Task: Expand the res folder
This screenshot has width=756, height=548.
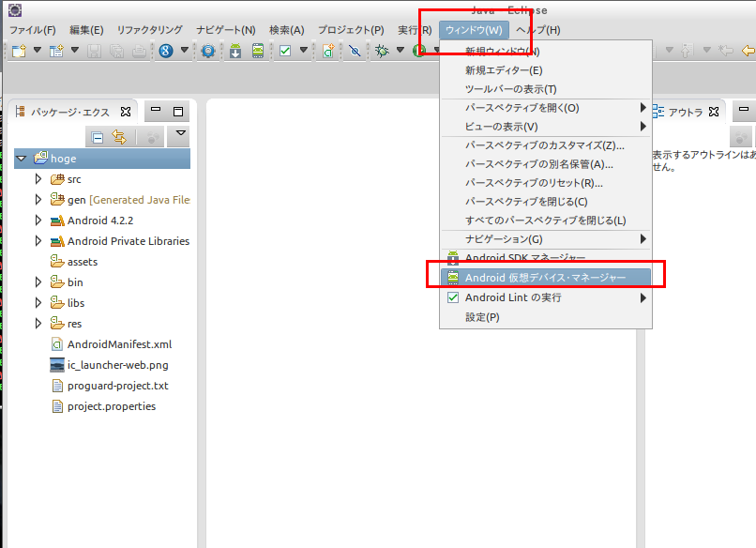Action: tap(38, 323)
